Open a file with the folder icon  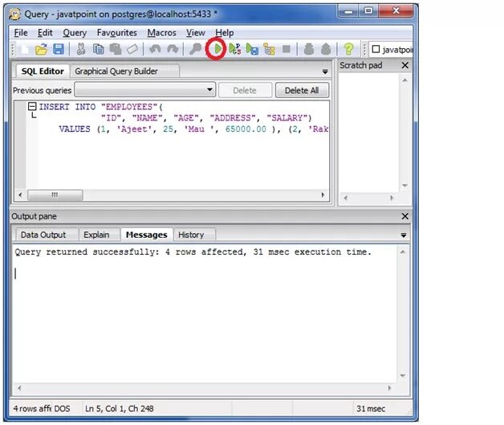tap(41, 49)
